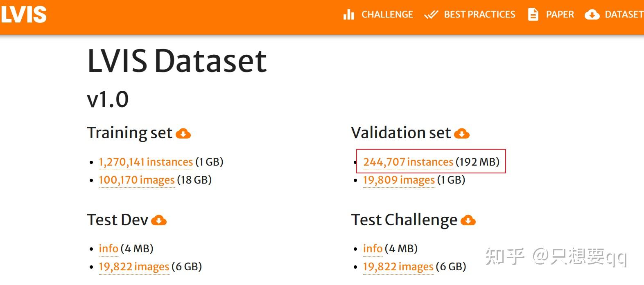Open the 244,707 instances validation link
The image size is (644, 285).
click(x=408, y=162)
